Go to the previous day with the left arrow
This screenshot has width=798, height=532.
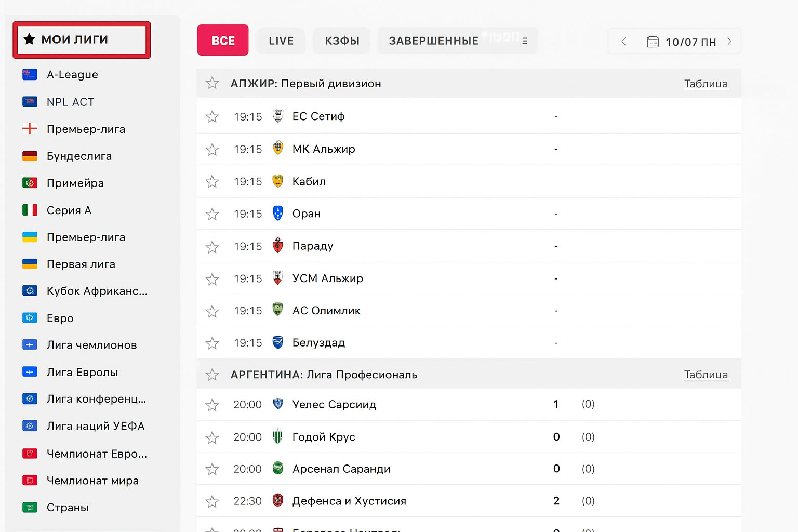623,42
